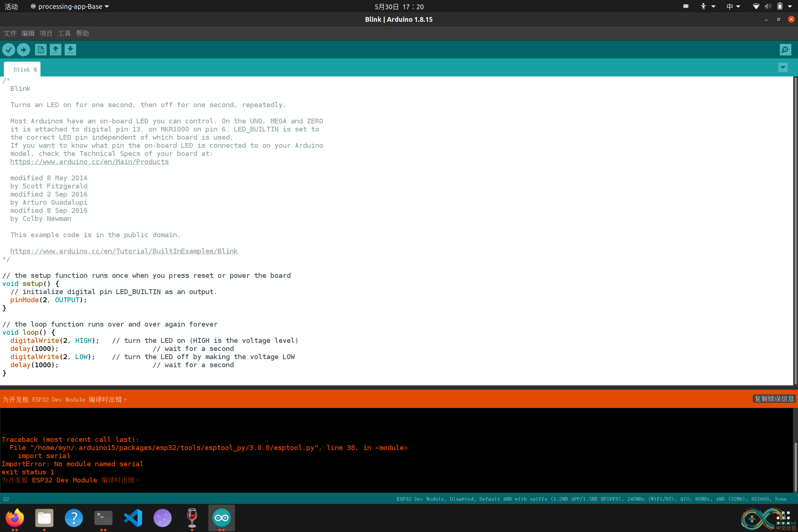This screenshot has width=798, height=532.
Task: Click the pinMode(2, OUTPUT) line
Action: (x=48, y=300)
